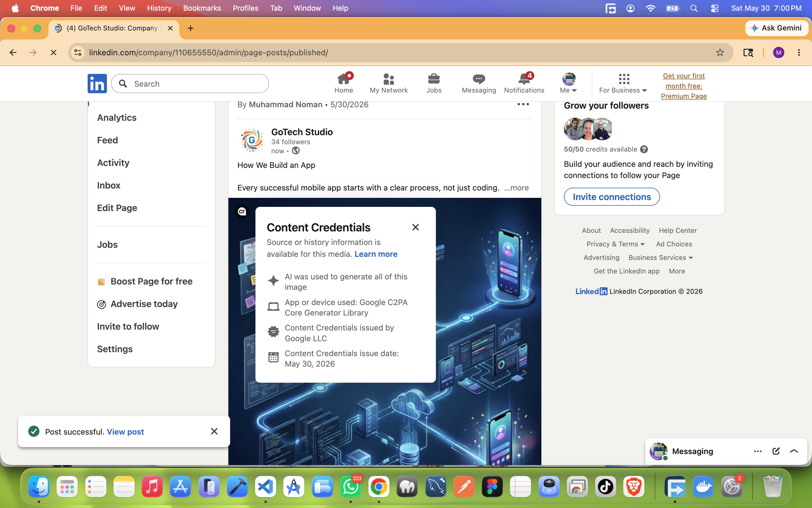The height and width of the screenshot is (508, 812).
Task: Close the Content Credentials popup
Action: (x=415, y=227)
